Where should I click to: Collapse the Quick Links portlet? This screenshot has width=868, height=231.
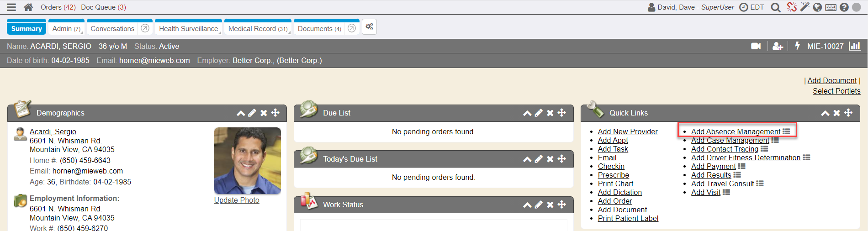click(x=825, y=113)
